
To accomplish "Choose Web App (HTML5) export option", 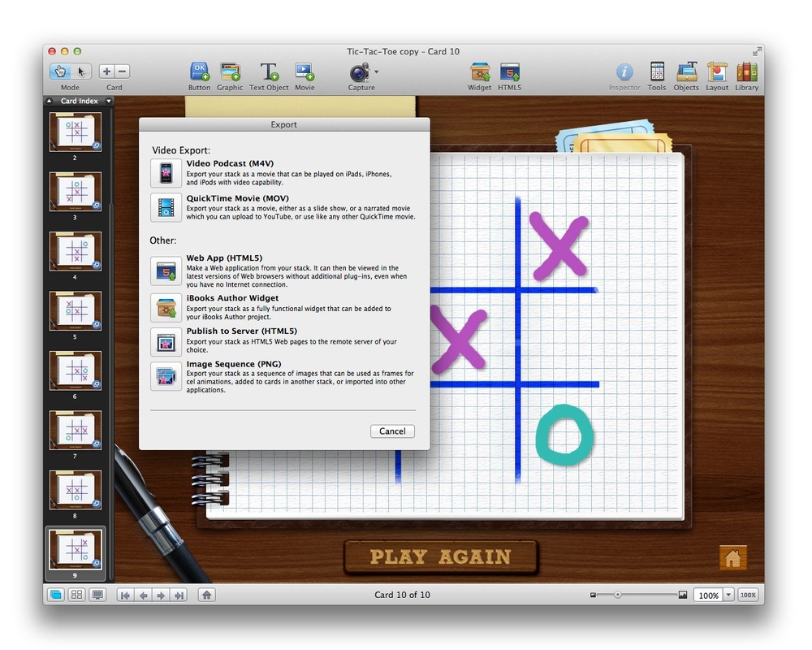I will coord(166,271).
